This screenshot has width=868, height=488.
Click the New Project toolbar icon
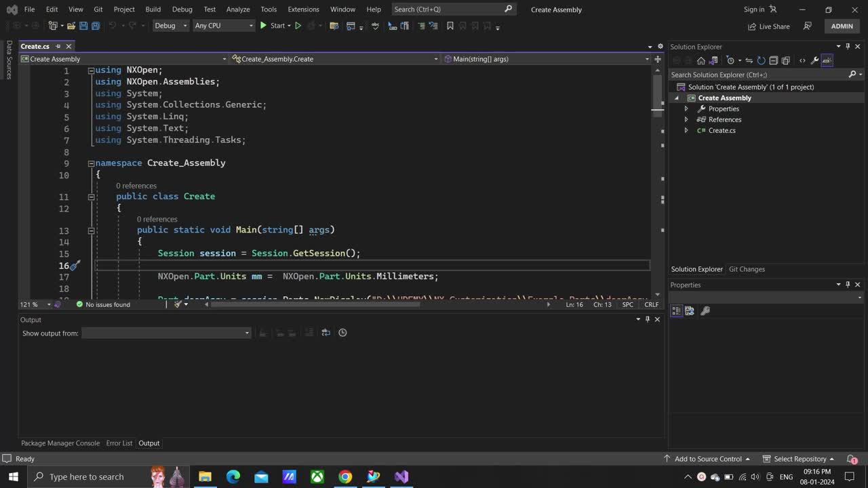(x=53, y=26)
